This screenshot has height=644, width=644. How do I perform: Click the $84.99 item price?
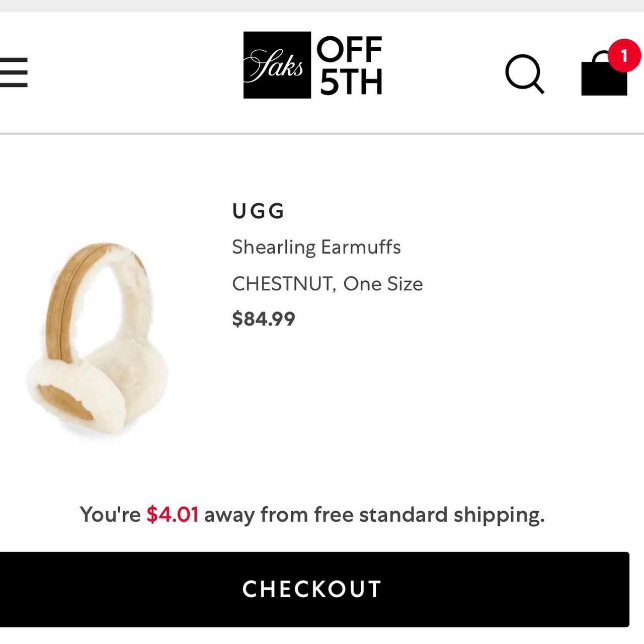pyautogui.click(x=263, y=319)
